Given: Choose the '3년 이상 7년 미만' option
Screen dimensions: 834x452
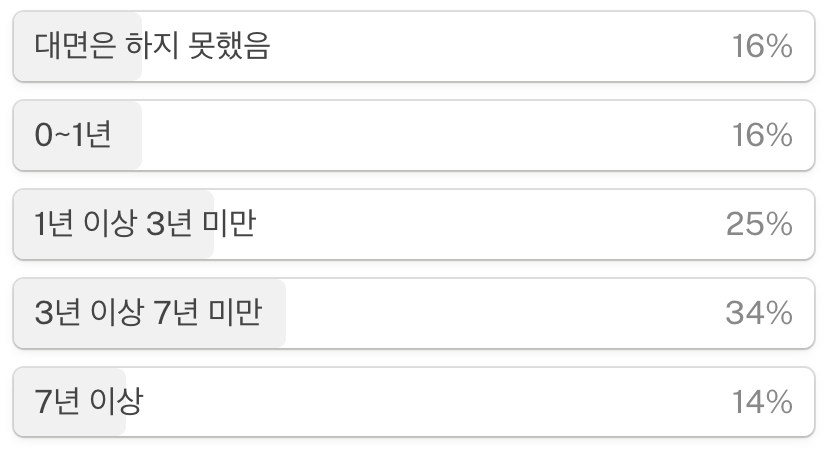Looking at the screenshot, I should click(414, 313).
